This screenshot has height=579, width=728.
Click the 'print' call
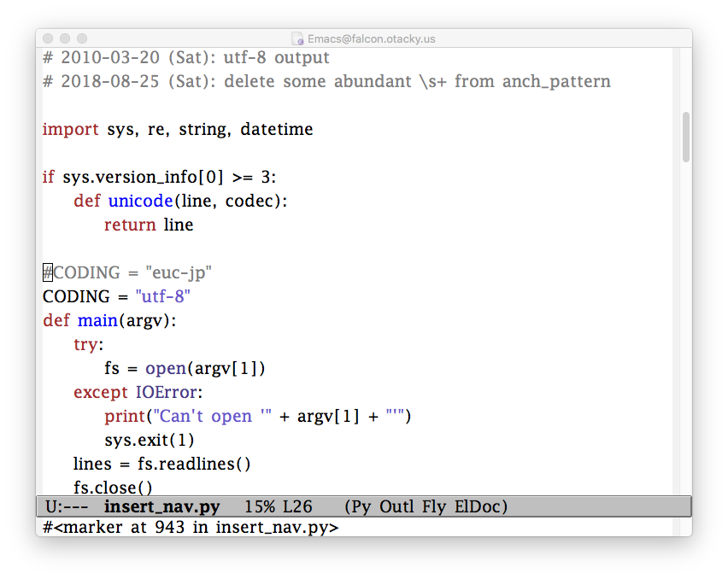[x=125, y=417]
